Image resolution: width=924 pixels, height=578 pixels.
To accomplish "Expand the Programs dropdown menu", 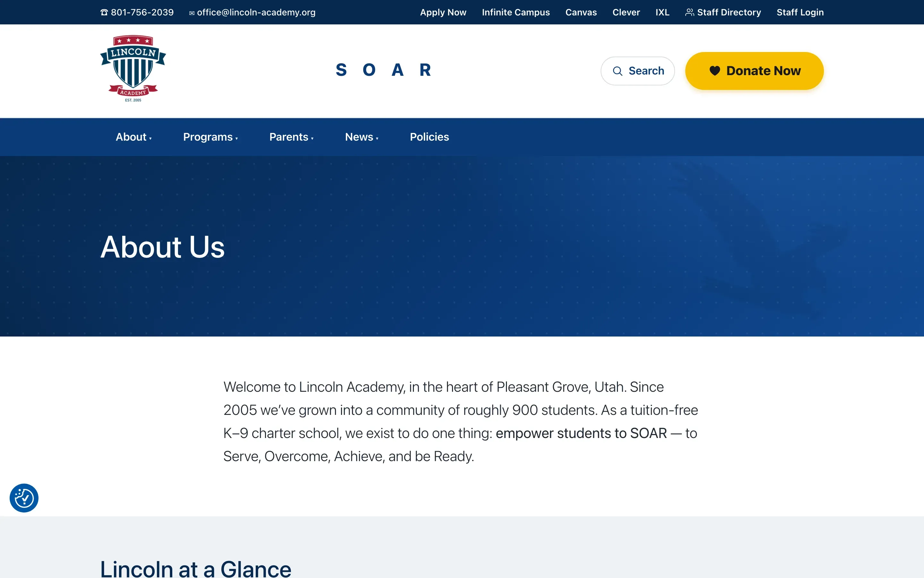I will coord(210,137).
